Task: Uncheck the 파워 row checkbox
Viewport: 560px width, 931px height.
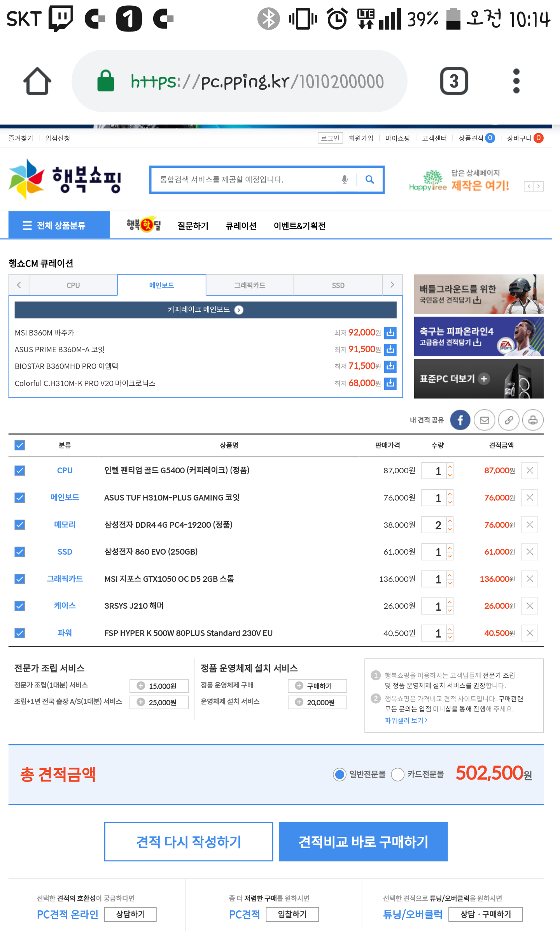Action: point(20,633)
